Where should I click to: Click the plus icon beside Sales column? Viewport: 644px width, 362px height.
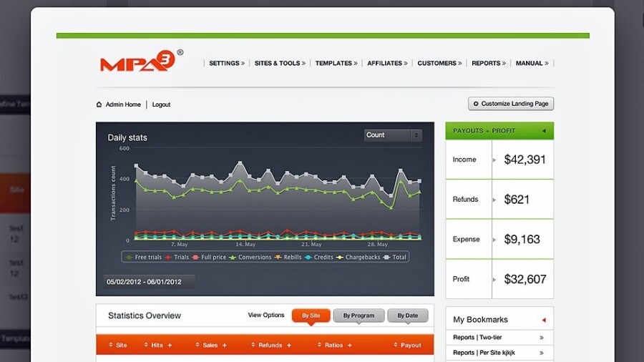224,345
